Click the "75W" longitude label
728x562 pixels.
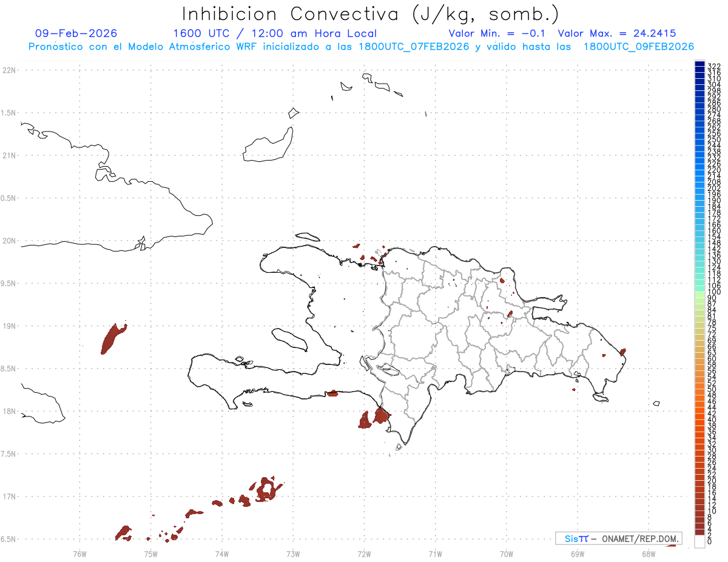pyautogui.click(x=151, y=554)
